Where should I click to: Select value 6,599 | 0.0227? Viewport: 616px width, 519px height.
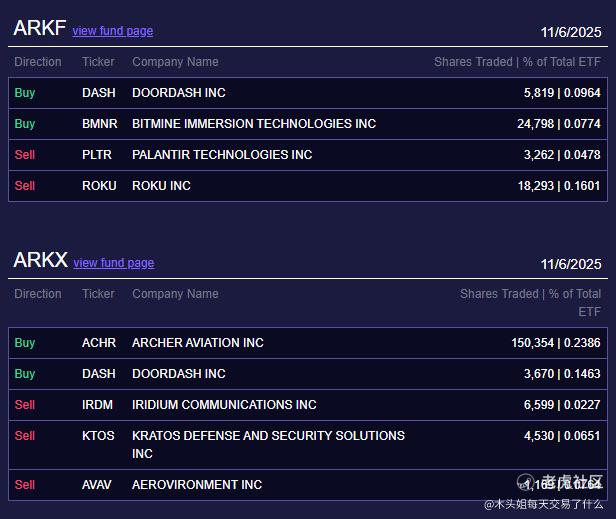click(562, 405)
